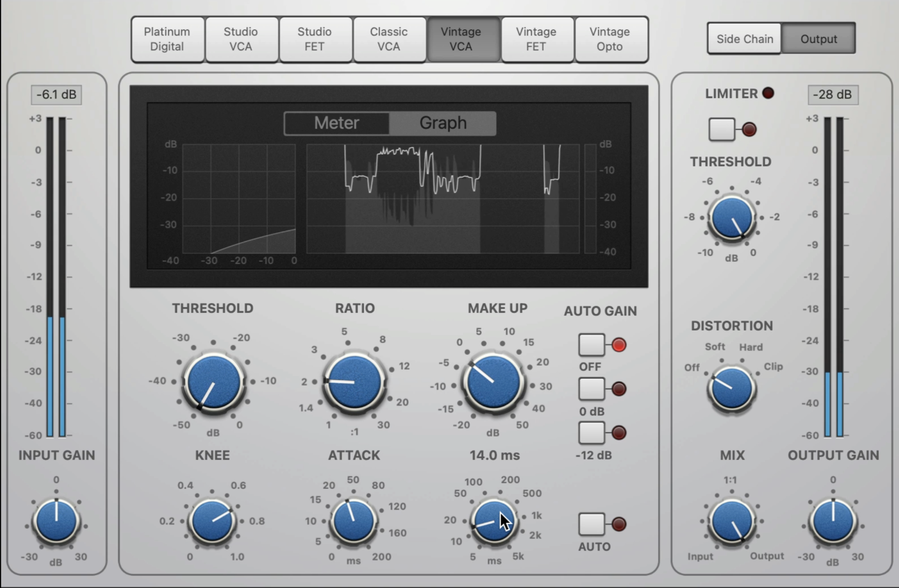Switch display to Meter view
This screenshot has height=588, width=899.
pyautogui.click(x=337, y=123)
